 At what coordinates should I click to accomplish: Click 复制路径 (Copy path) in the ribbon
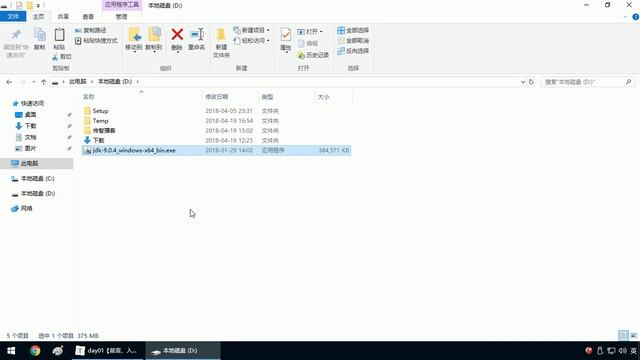coord(91,30)
